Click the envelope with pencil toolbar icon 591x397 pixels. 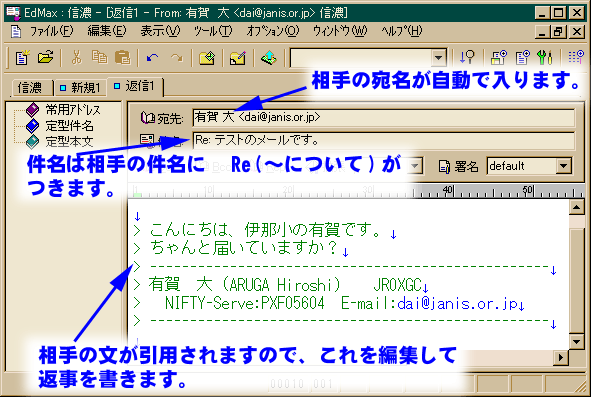(x=238, y=58)
